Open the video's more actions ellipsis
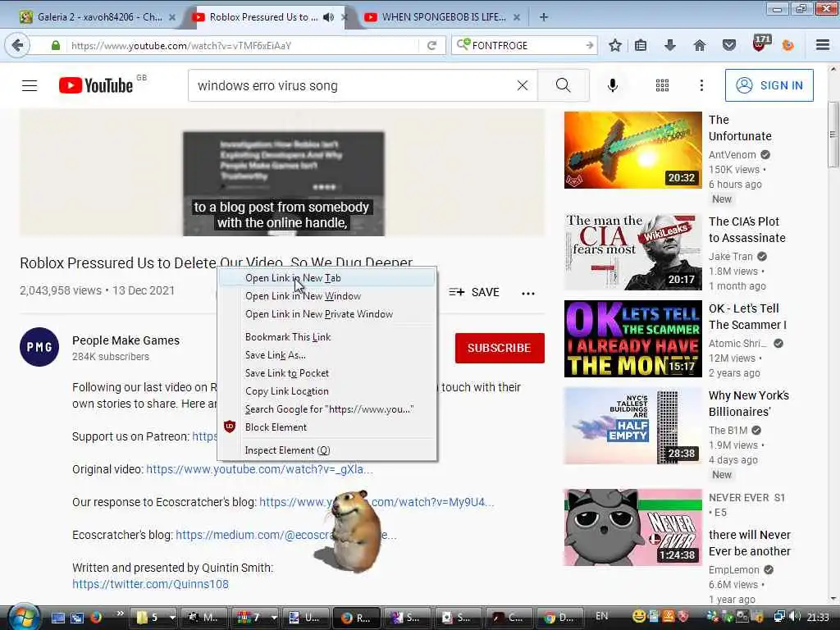The height and width of the screenshot is (630, 840). pyautogui.click(x=528, y=293)
